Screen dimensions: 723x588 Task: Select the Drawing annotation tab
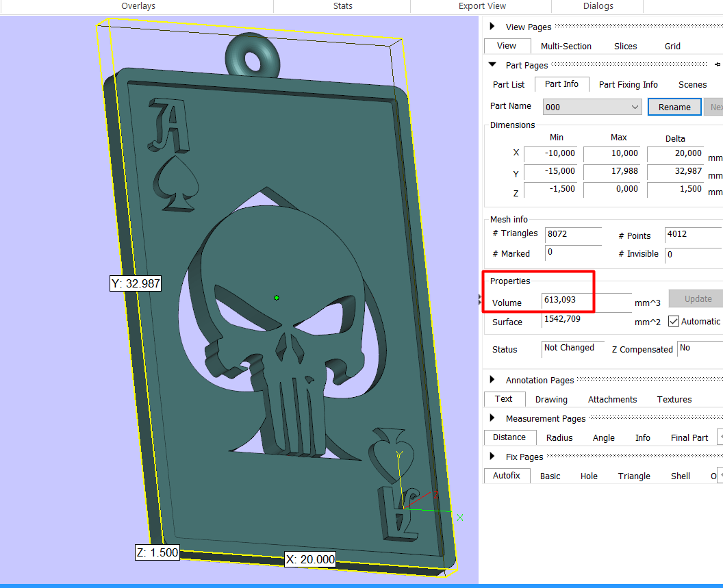[551, 399]
